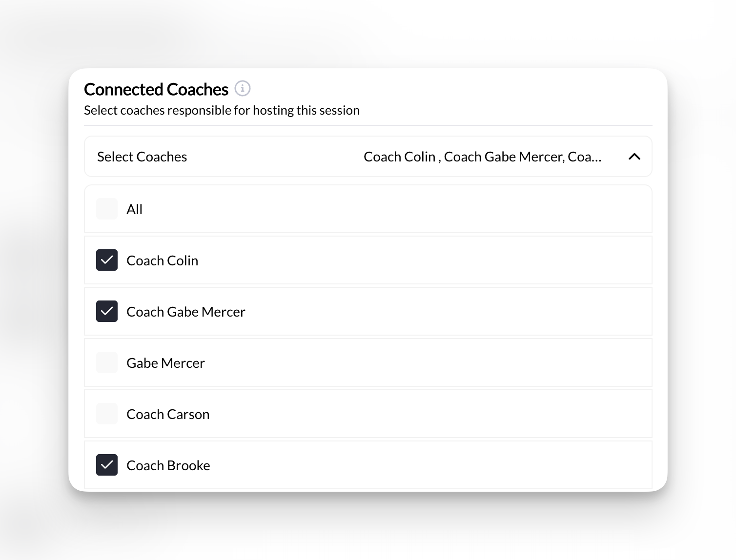Screen dimensions: 736x560
Task: Uncheck Coach Colin
Action: tap(107, 260)
